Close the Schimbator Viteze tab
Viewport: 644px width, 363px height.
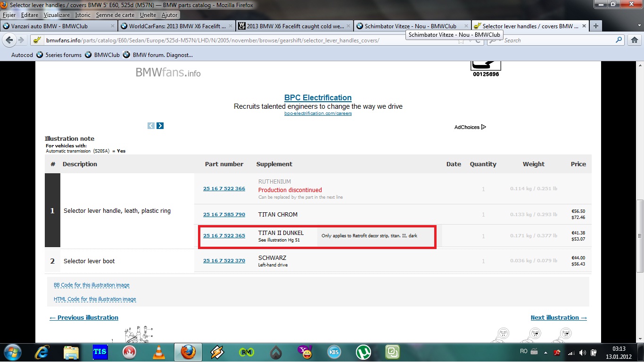coord(466,26)
